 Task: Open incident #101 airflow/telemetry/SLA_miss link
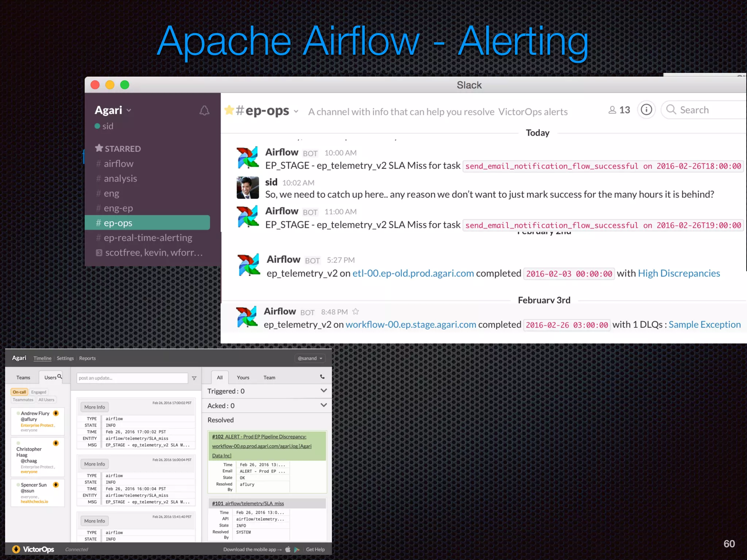(248, 503)
